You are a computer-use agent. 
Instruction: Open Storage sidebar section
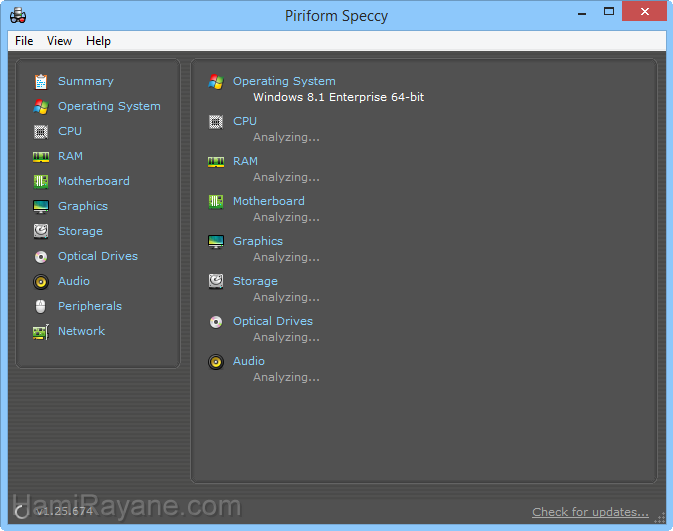[80, 231]
